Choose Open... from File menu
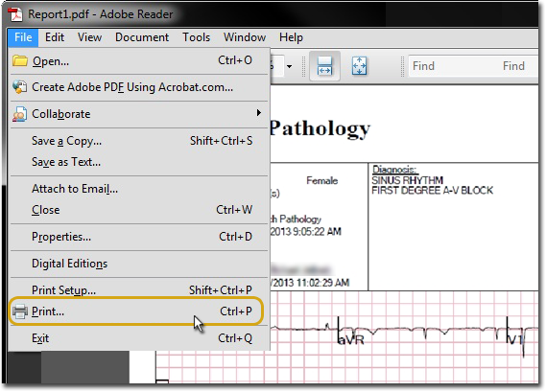The width and height of the screenshot is (546, 392). pyautogui.click(x=138, y=61)
